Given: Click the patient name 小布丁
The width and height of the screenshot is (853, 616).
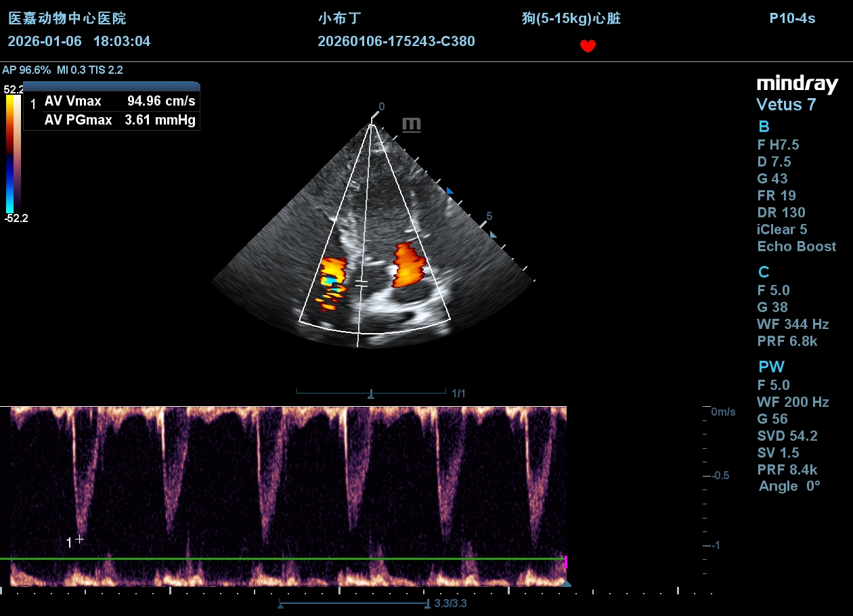Looking at the screenshot, I should [x=340, y=19].
